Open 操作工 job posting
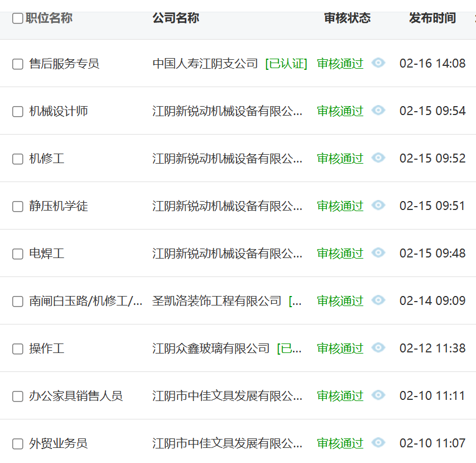The height and width of the screenshot is (463, 476). [x=47, y=349]
